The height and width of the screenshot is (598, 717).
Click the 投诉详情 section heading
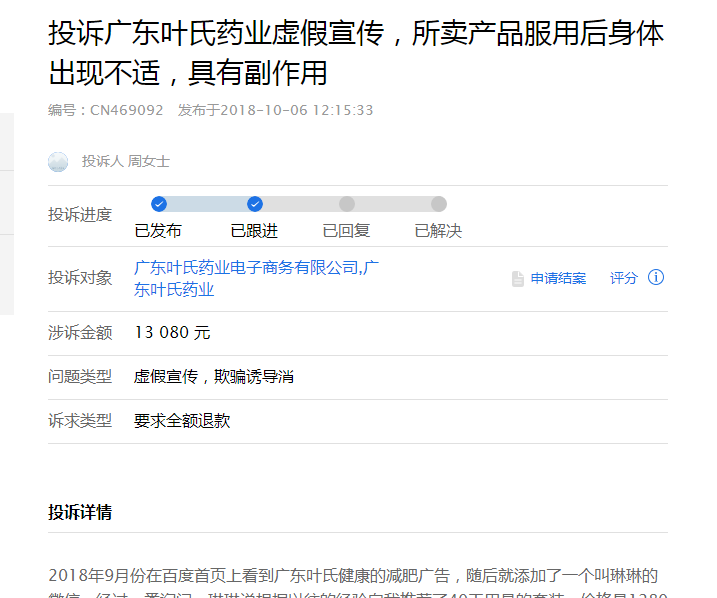pos(80,513)
